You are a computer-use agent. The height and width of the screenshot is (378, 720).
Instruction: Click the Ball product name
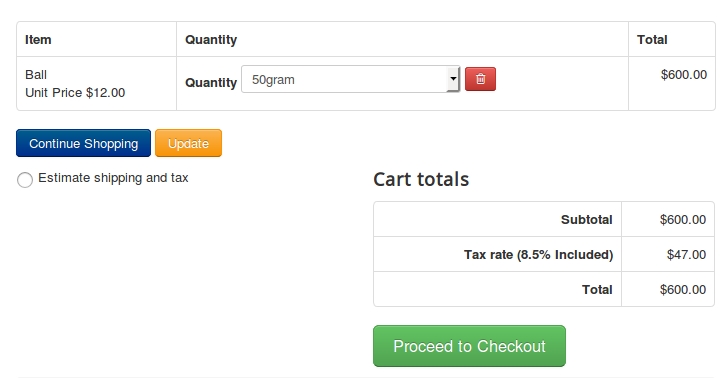tap(36, 74)
